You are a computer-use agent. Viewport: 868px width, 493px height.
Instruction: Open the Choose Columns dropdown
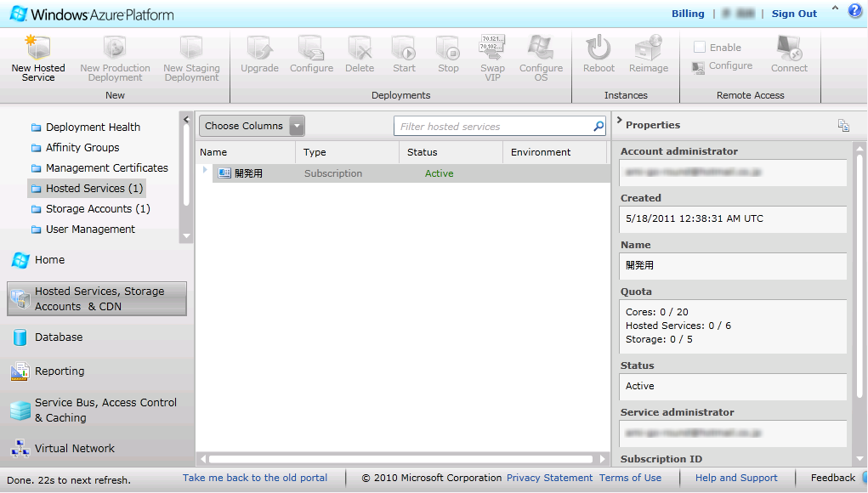[x=252, y=126]
